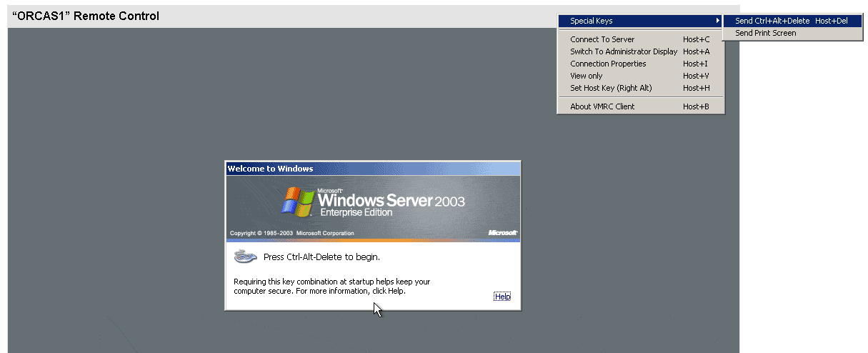The width and height of the screenshot is (868, 353).
Task: Click the Microsoft logo on banner
Action: [502, 233]
